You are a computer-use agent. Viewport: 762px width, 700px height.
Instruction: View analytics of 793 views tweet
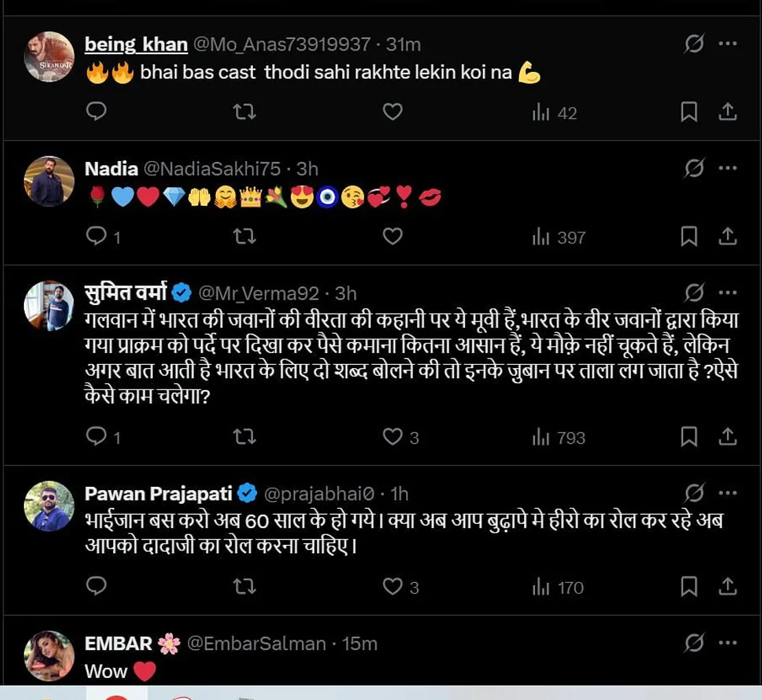(559, 437)
